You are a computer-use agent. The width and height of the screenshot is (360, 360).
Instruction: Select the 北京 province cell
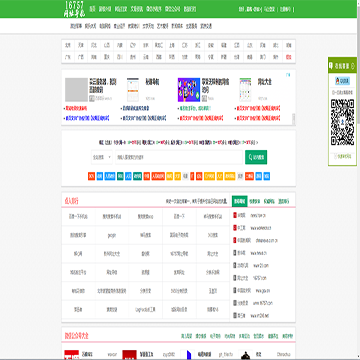[68, 45]
